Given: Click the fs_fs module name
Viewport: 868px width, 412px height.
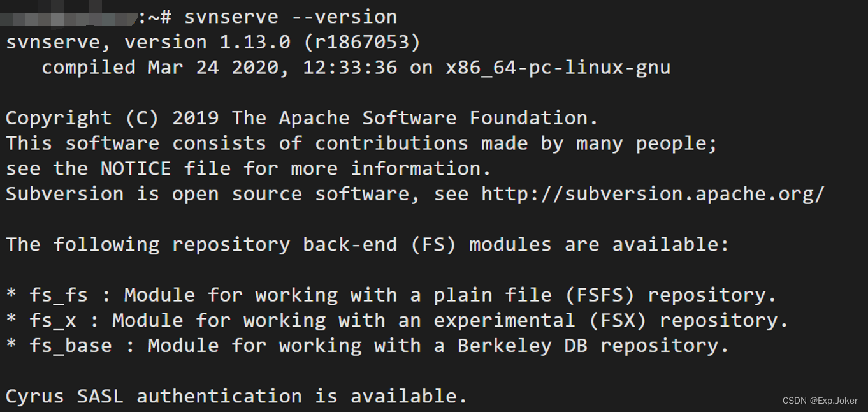Looking at the screenshot, I should tap(59, 295).
